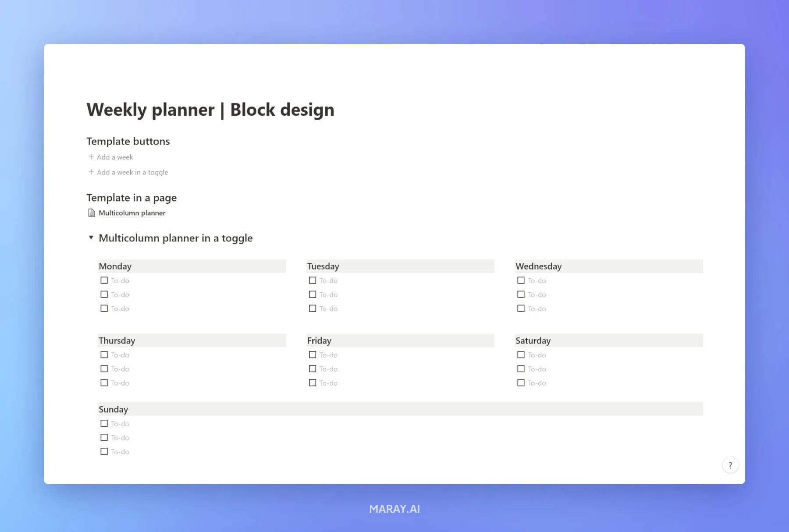Check the last to-do under Friday

tap(313, 383)
